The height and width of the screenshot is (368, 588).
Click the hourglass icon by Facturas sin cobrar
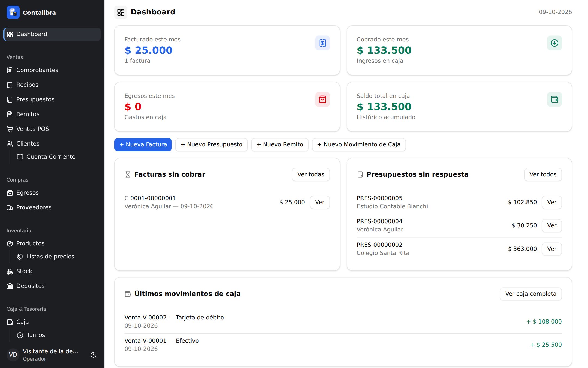(128, 174)
